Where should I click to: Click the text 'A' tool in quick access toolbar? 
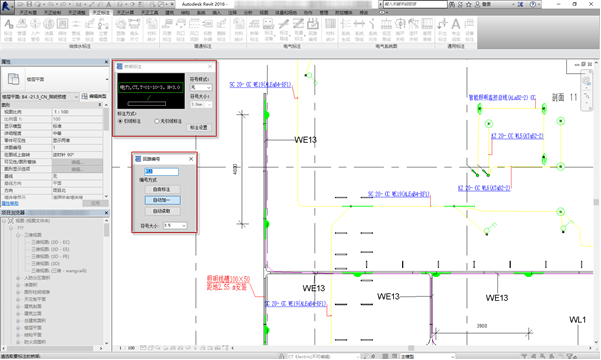tap(109, 4)
